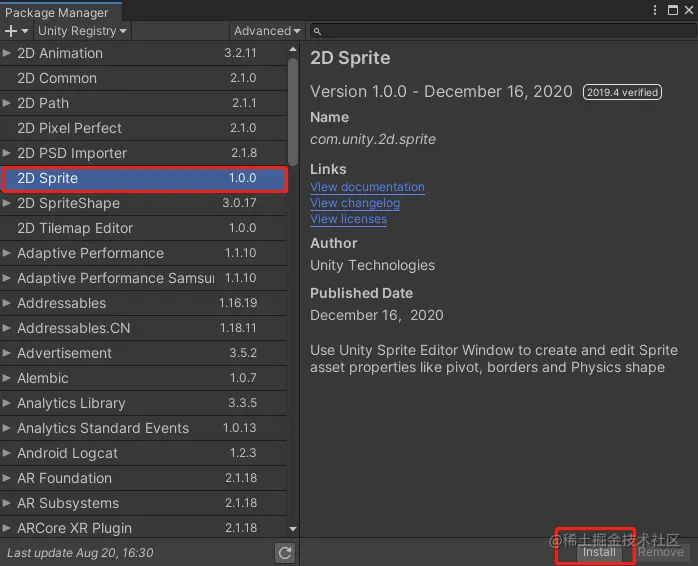Open the Advanced dropdown
The width and height of the screenshot is (698, 566).
267,31
